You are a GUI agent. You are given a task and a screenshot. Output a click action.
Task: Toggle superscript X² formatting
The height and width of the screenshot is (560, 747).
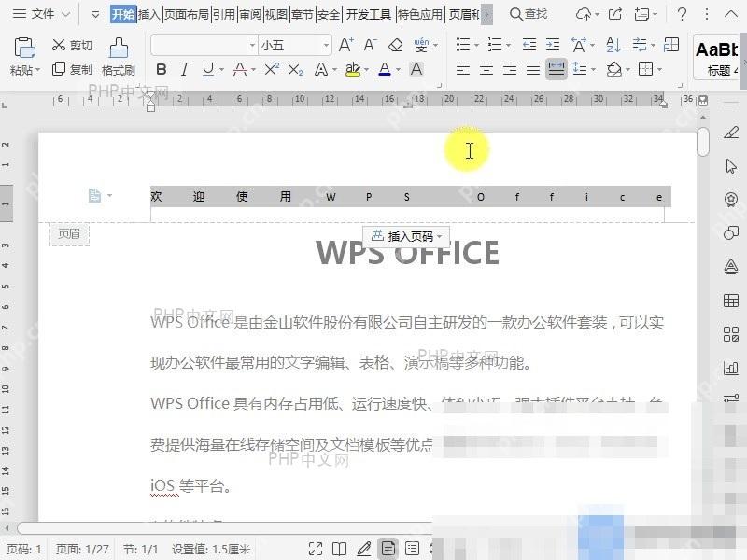(x=272, y=69)
